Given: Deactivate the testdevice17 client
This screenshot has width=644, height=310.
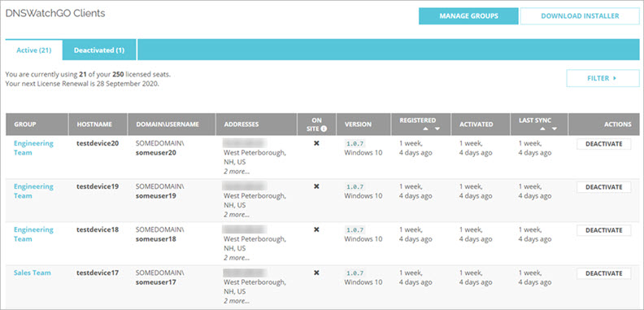Looking at the screenshot, I should 603,273.
